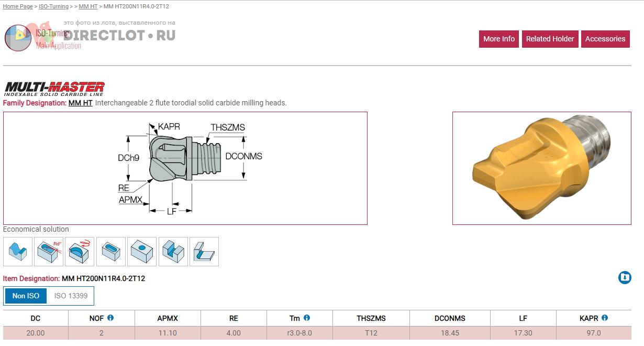Click the KAPR value 97.0
Image resolution: width=644 pixels, height=346 pixels.
(x=594, y=333)
